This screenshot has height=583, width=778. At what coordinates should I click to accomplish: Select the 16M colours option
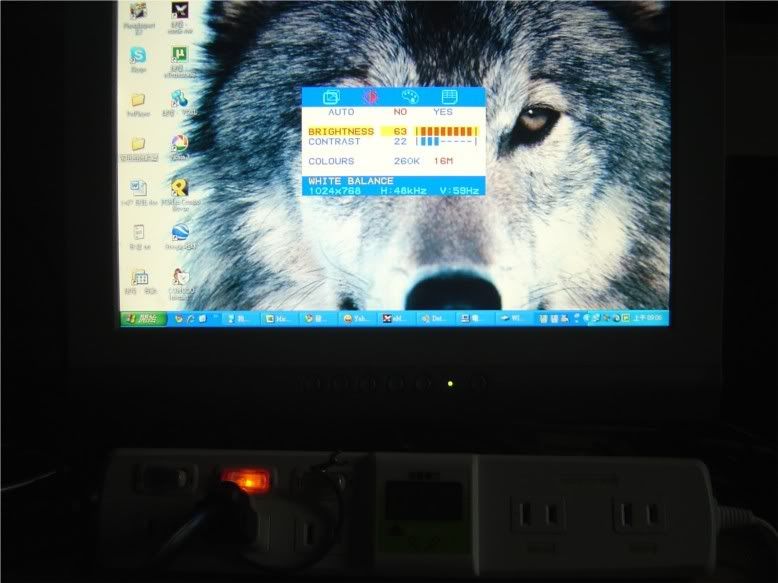443,161
